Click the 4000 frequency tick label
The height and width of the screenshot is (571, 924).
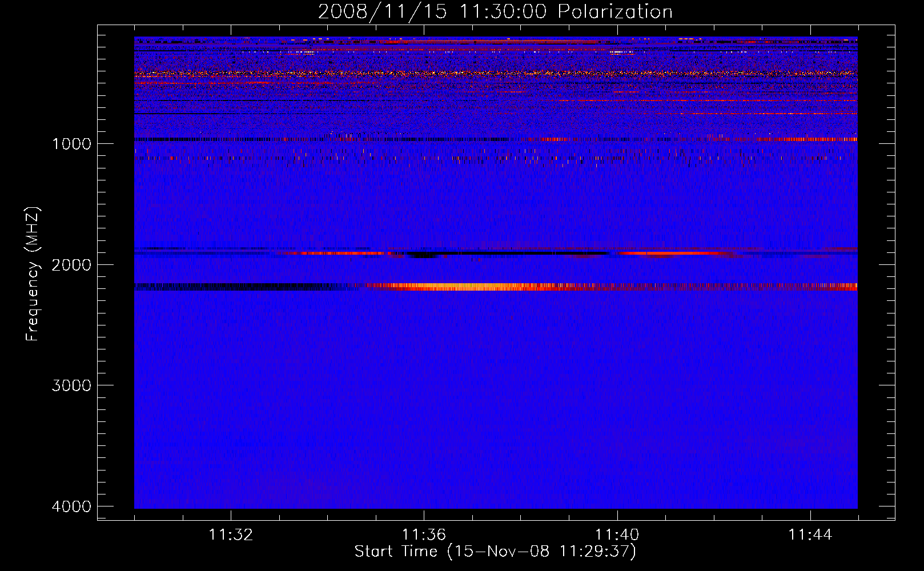tap(71, 506)
